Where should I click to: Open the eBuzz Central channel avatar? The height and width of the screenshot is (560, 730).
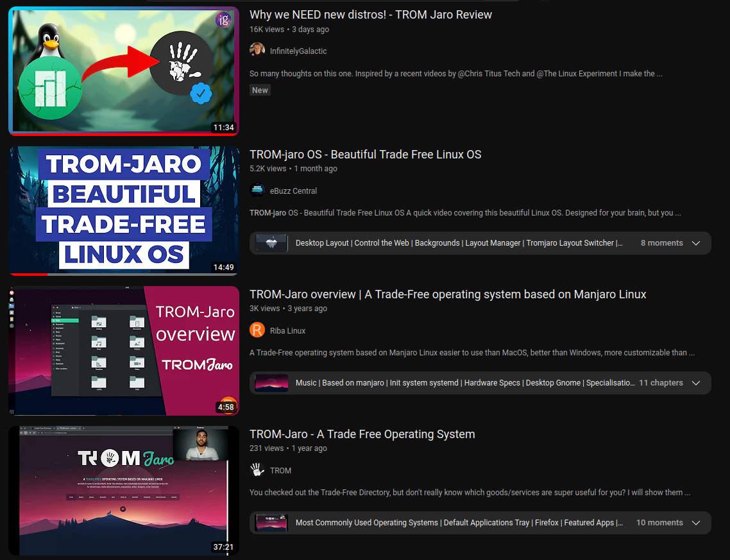pyautogui.click(x=257, y=190)
